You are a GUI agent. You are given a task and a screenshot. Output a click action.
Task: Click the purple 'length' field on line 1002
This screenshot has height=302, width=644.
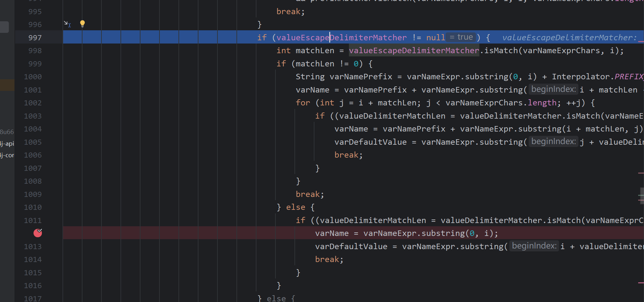542,103
